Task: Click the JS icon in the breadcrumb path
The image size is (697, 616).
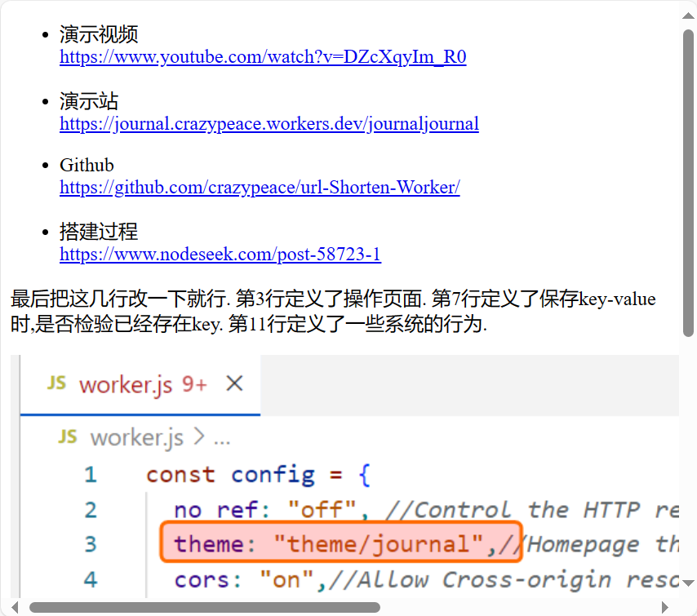Action: [x=68, y=437]
